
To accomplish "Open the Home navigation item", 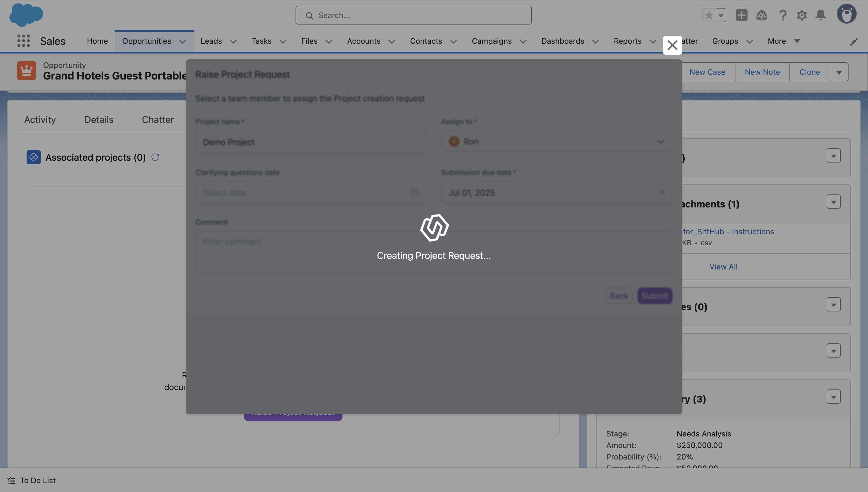I will pos(97,41).
